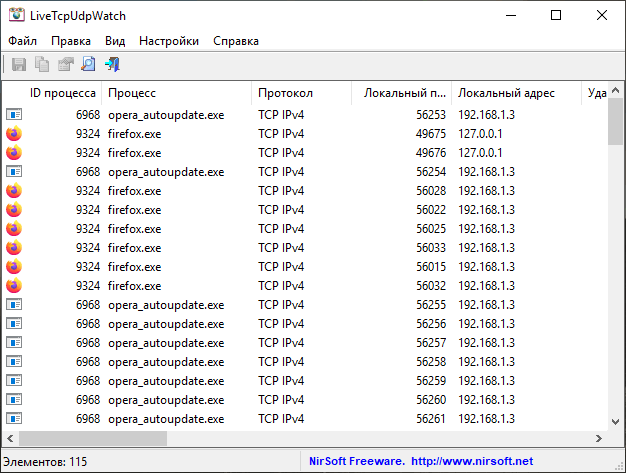Click icon of opera_autoupdate.exe row with port 56254

pyautogui.click(x=14, y=172)
